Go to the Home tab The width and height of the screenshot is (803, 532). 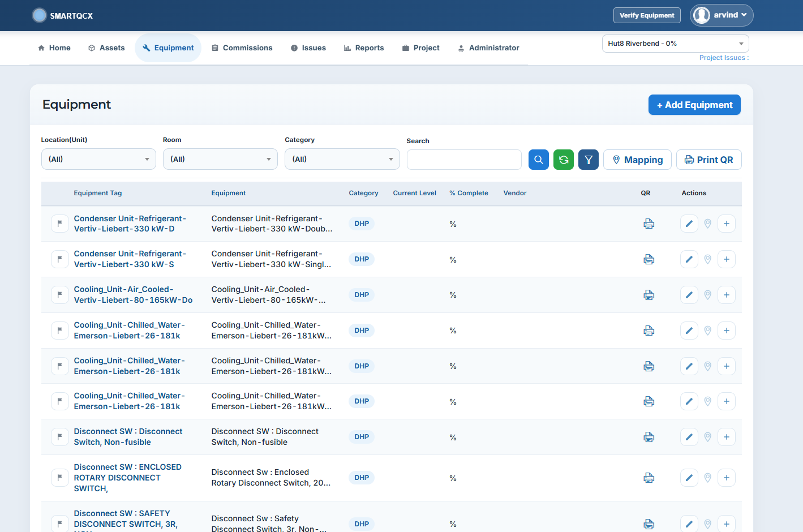[54, 48]
